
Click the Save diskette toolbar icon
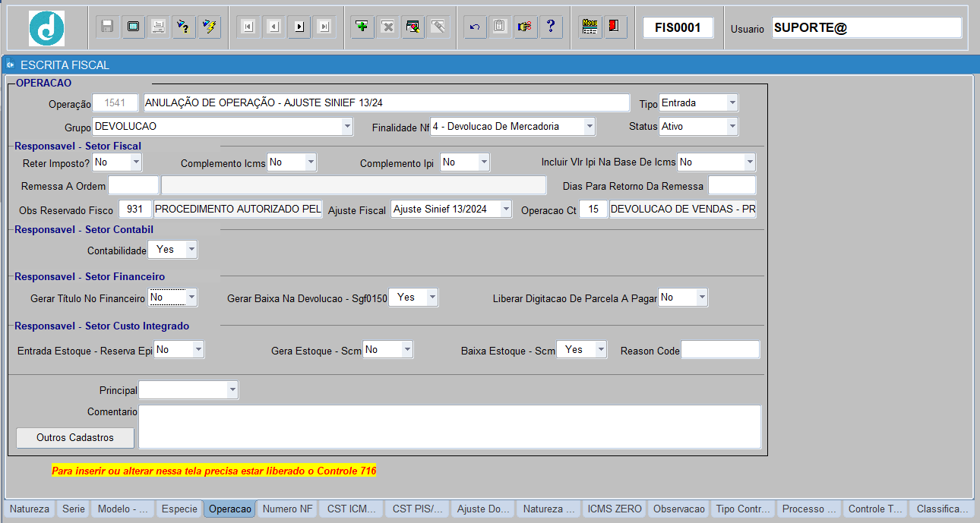108,27
